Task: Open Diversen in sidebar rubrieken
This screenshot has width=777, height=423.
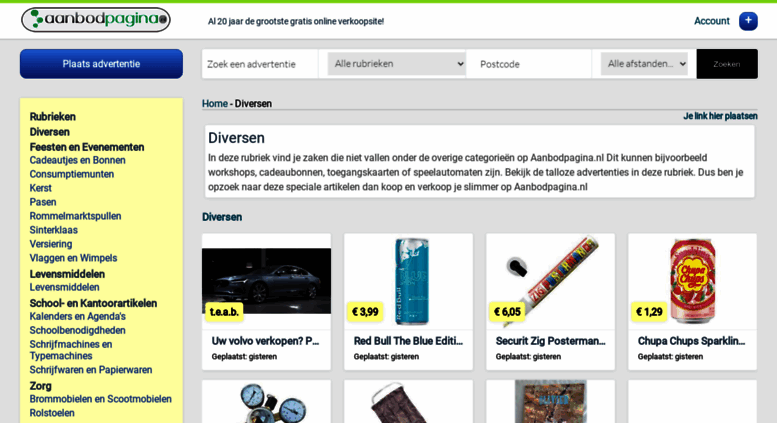Action: pos(50,132)
